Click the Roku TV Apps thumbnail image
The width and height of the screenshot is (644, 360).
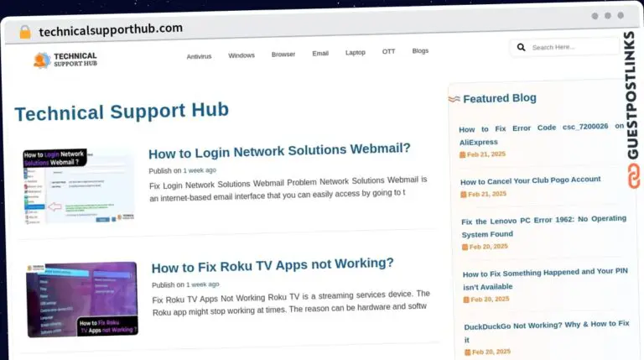pyautogui.click(x=81, y=299)
